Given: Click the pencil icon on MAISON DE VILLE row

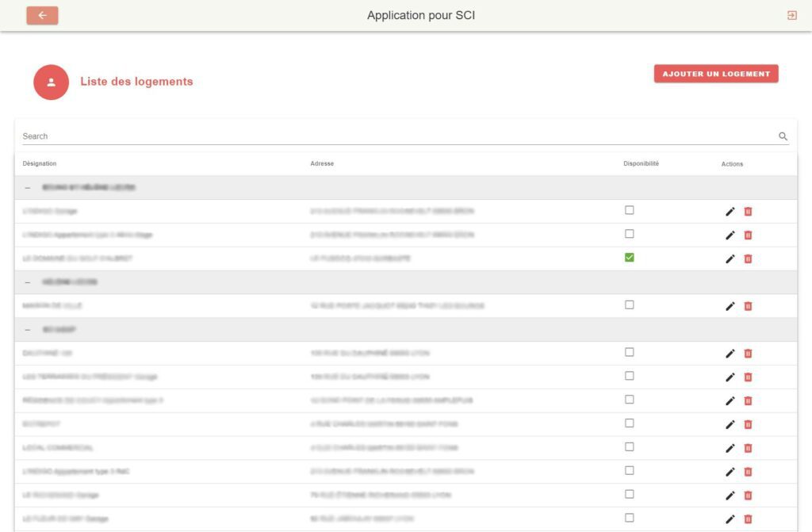Looking at the screenshot, I should tap(730, 306).
